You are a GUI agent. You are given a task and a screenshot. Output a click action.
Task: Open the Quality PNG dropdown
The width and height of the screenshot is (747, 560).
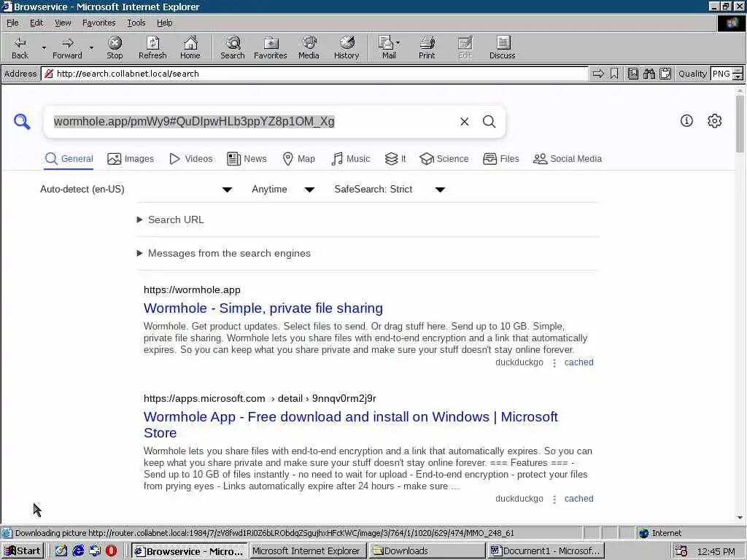point(738,74)
